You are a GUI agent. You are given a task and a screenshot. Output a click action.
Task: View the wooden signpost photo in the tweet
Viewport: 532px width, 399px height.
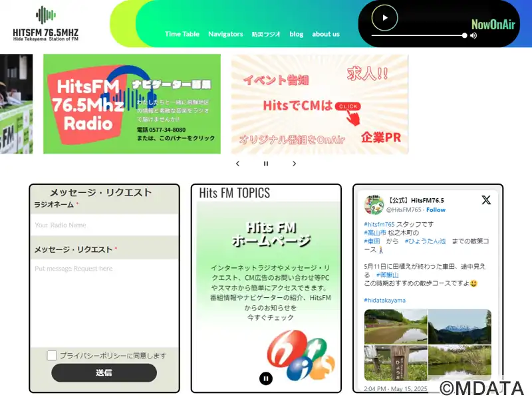[x=396, y=363]
